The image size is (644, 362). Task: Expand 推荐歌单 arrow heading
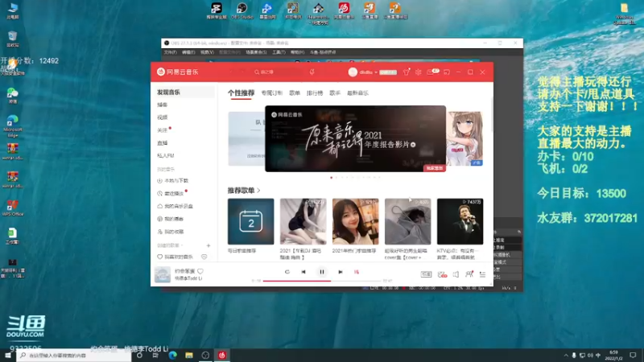coord(244,191)
